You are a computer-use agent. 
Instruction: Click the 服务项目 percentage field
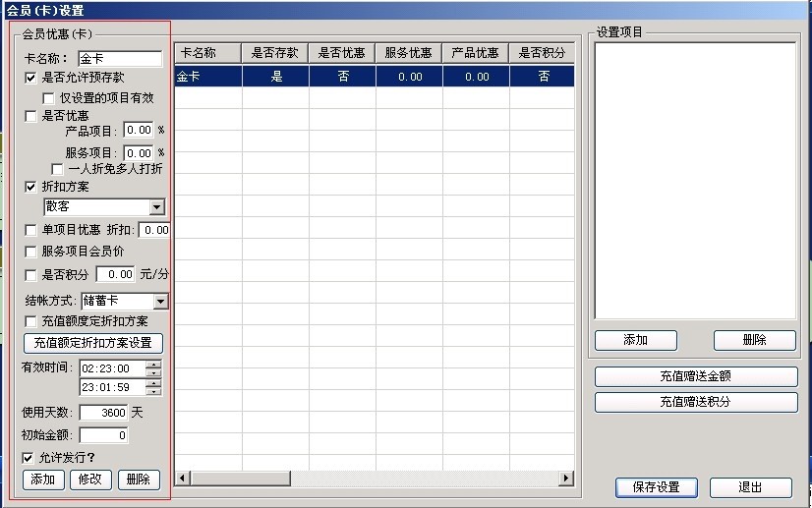click(x=139, y=153)
